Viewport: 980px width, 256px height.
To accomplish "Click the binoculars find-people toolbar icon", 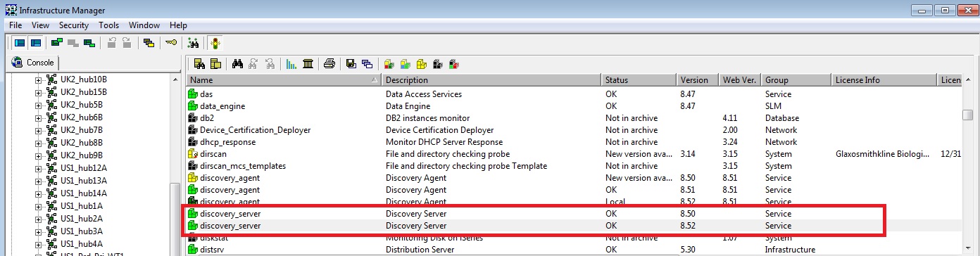I will click(x=193, y=43).
